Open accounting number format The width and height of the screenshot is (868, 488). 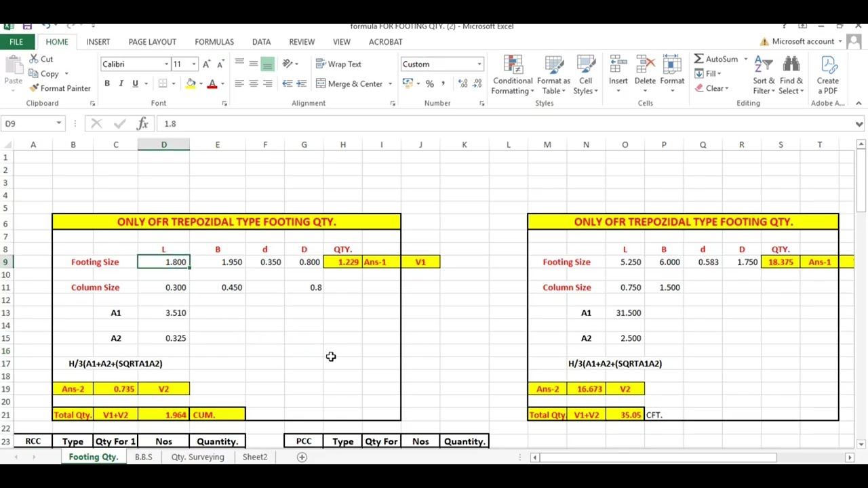point(408,83)
